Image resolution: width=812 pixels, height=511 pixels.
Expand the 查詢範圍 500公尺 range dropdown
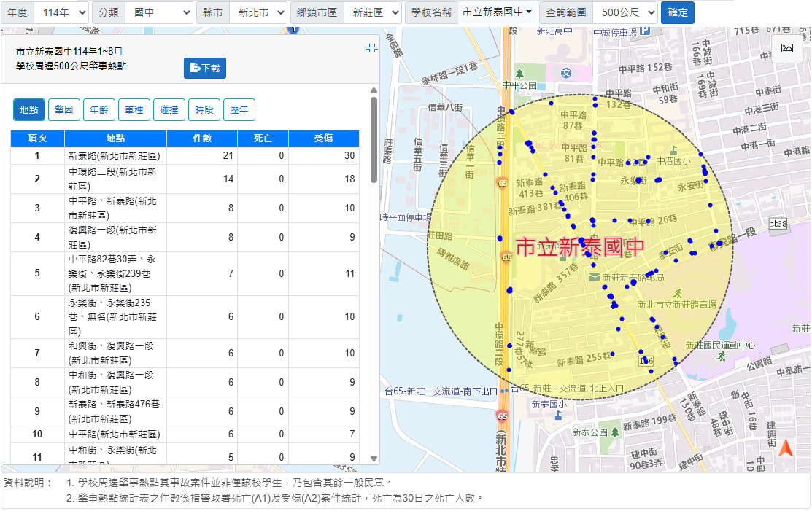[x=625, y=13]
